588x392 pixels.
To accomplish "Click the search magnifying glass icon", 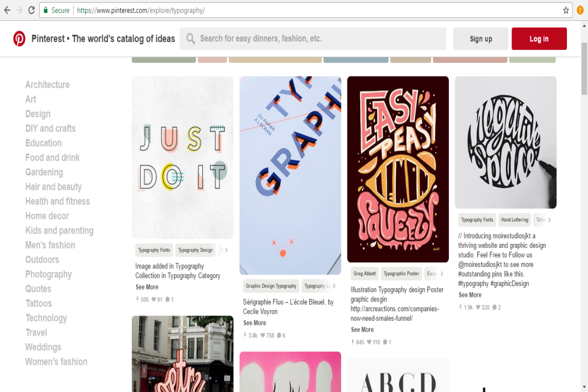I will pos(191,38).
